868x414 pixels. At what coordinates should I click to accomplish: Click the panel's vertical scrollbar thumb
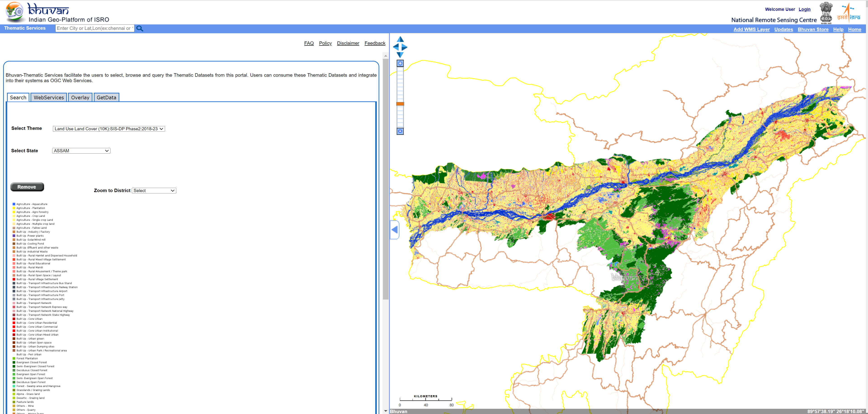(x=385, y=179)
